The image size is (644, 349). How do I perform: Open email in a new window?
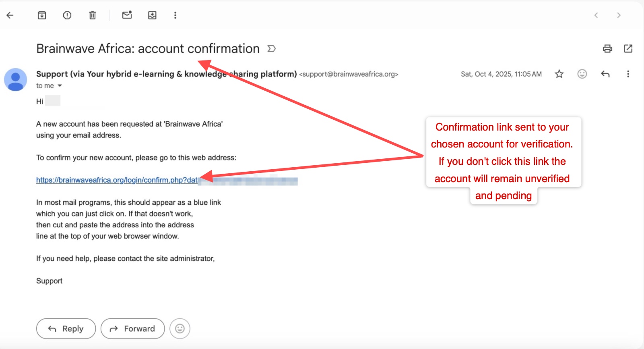point(628,49)
